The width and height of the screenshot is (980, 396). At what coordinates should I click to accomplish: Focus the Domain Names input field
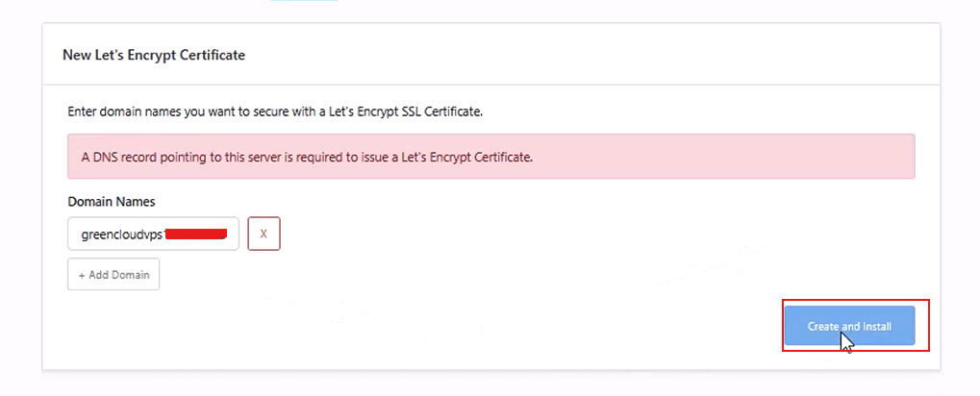click(153, 234)
